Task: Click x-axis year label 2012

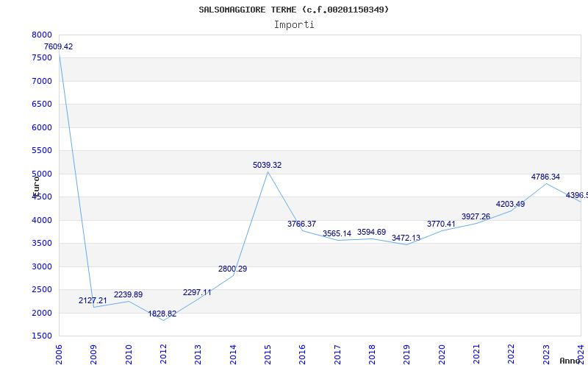Action: [x=163, y=355]
